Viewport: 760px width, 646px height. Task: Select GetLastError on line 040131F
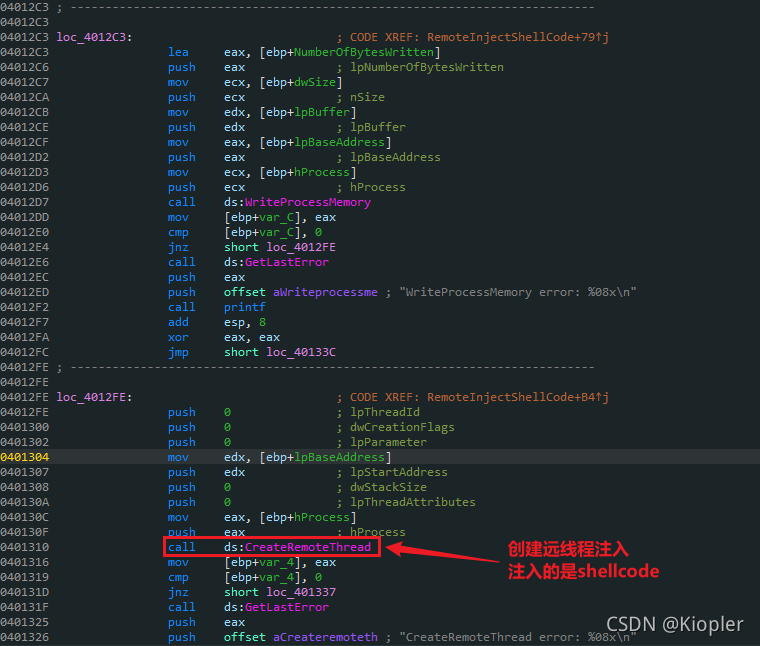click(x=287, y=607)
